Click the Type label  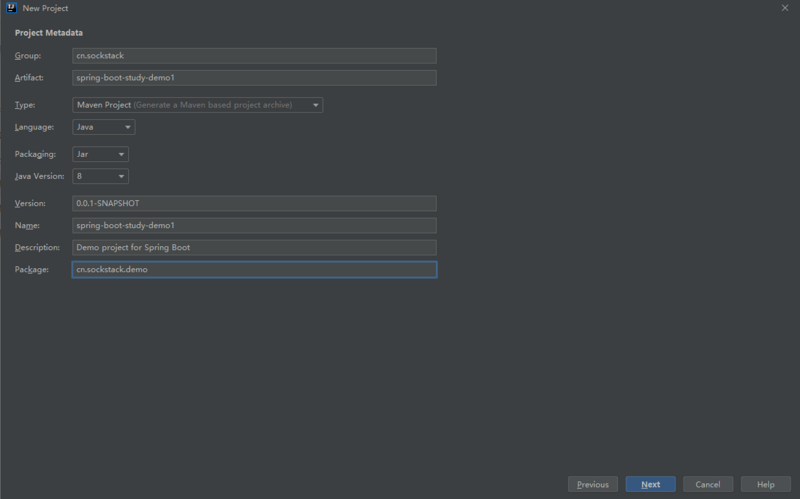point(25,105)
